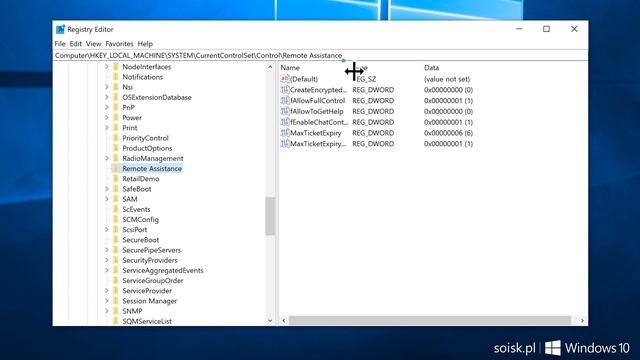Click the Registry Editor title bar icon
The image size is (640, 360).
[x=60, y=29]
